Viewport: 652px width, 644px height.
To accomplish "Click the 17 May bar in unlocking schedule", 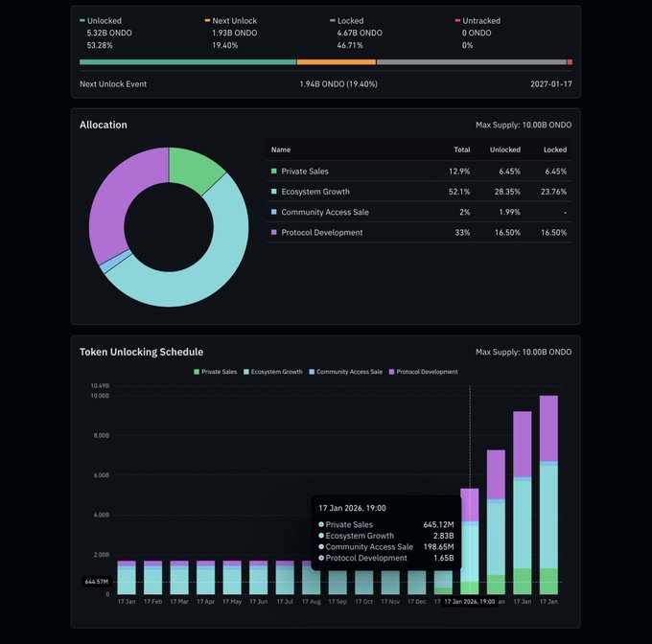I will (232, 578).
